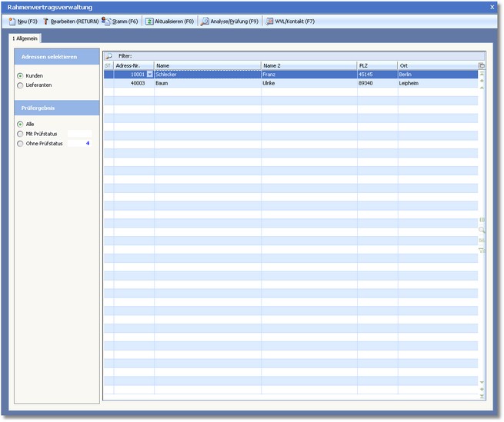The height and width of the screenshot is (422, 504).
Task: Click the Neu (F3) toolbar button
Action: [x=22, y=22]
